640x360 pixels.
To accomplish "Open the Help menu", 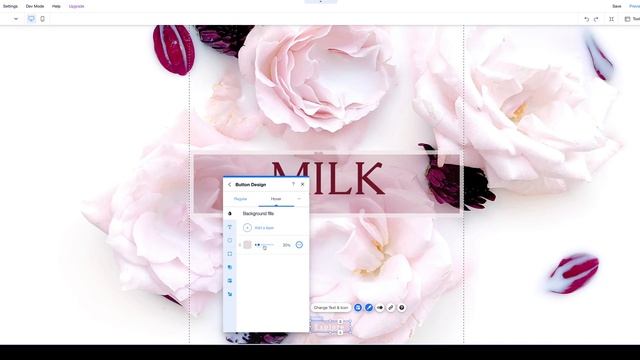I will coord(56,7).
